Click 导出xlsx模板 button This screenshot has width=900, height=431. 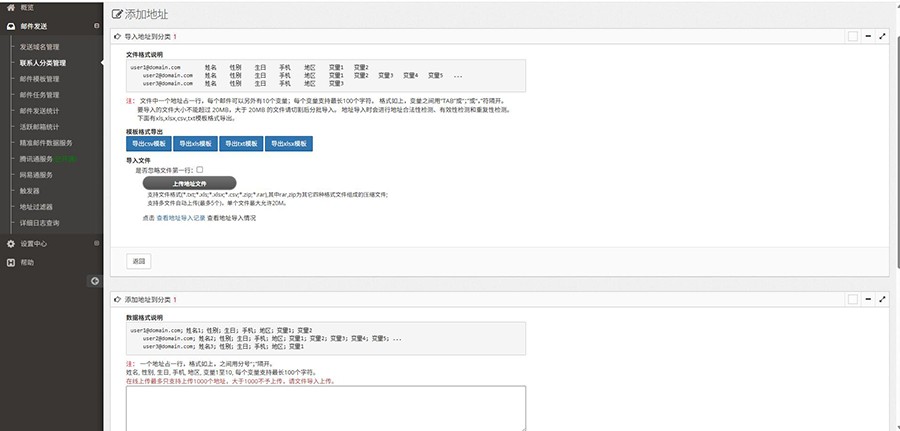point(289,144)
